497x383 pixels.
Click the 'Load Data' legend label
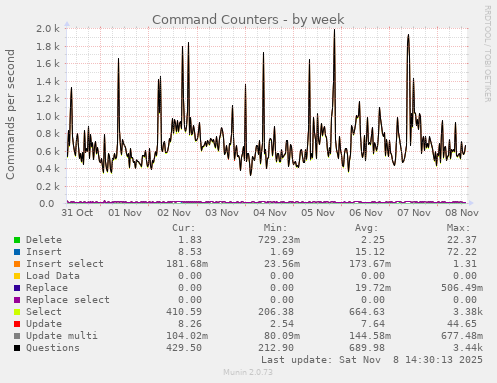53,276
